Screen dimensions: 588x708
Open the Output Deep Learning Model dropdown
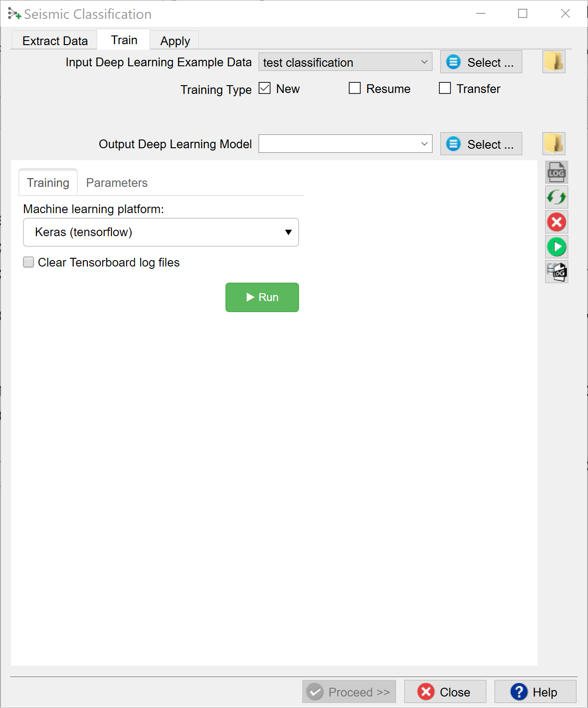(345, 144)
